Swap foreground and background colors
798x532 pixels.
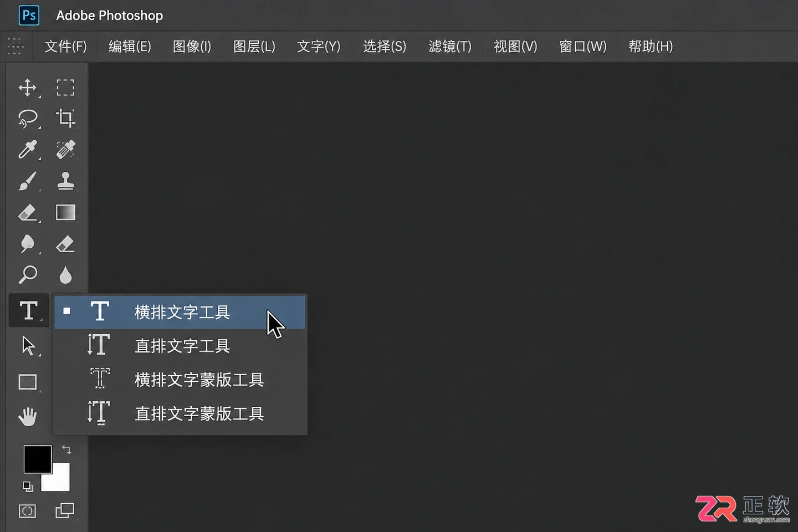[66, 449]
